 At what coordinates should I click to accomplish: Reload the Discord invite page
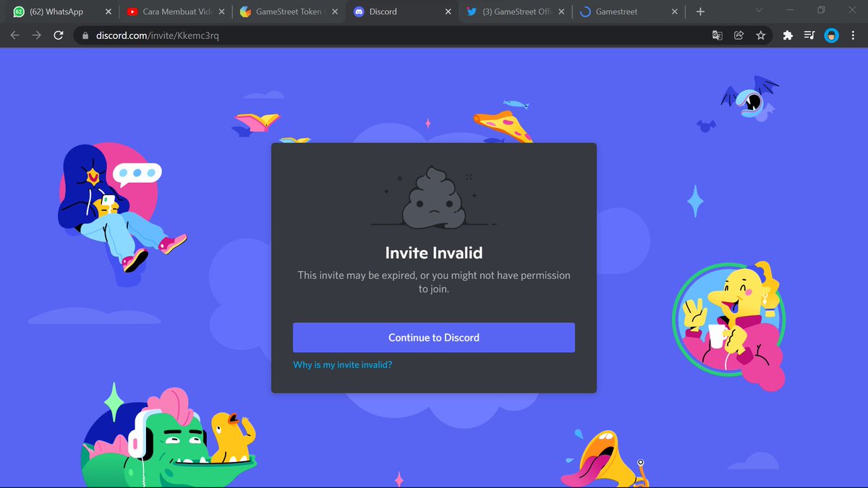click(x=59, y=35)
